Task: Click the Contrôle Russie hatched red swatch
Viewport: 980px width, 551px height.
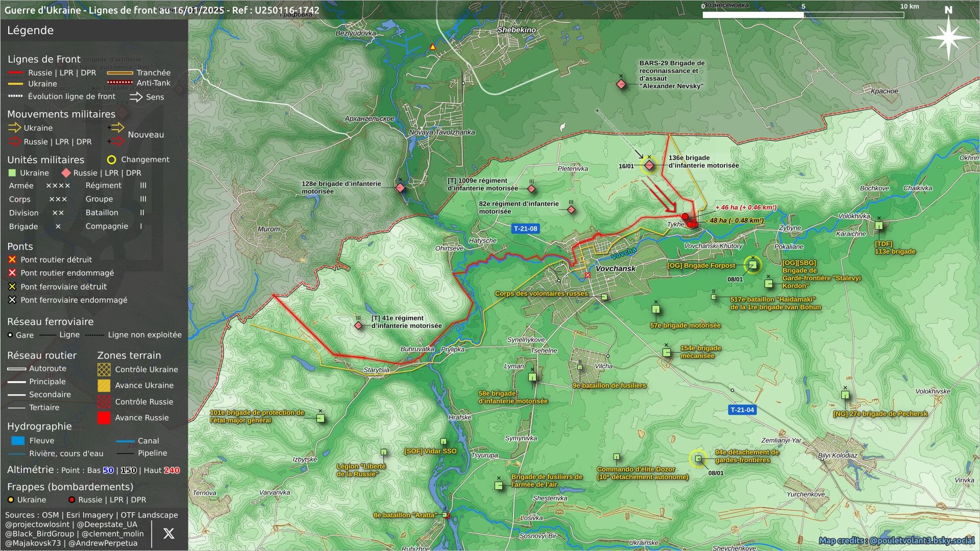Action: [104, 402]
